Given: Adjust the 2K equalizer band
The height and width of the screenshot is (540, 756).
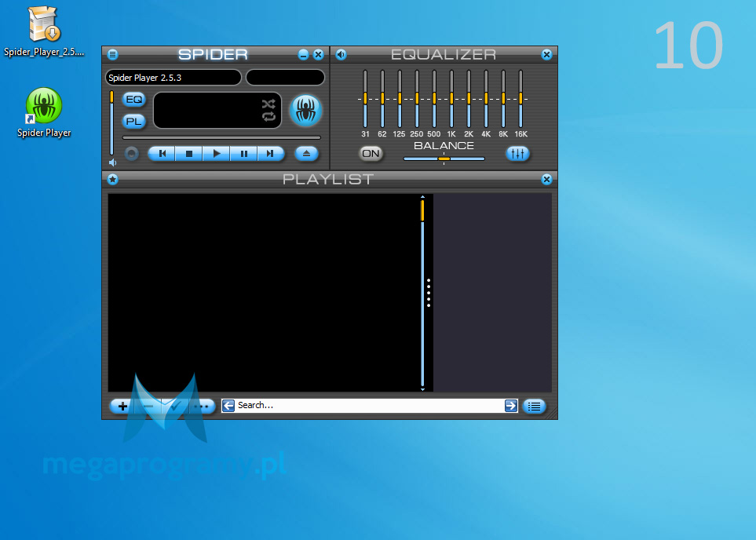Looking at the screenshot, I should [x=469, y=99].
